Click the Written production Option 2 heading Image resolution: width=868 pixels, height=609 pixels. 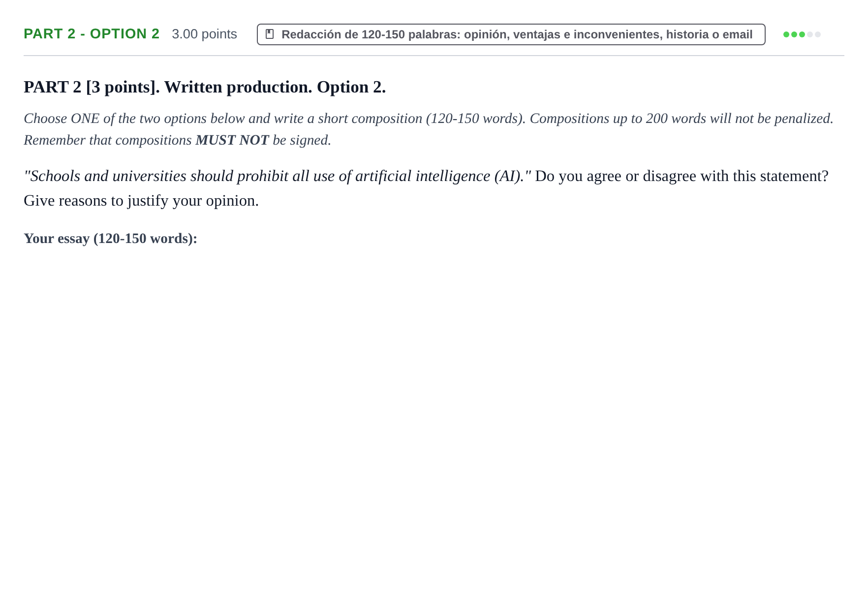[x=205, y=87]
